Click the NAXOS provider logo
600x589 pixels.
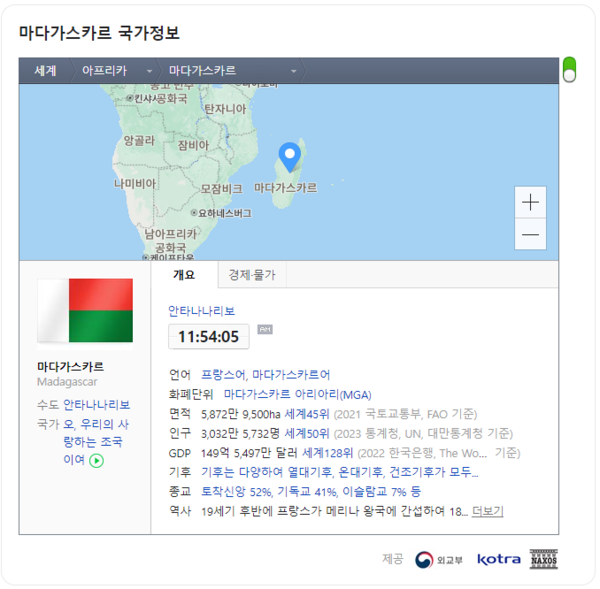click(543, 559)
